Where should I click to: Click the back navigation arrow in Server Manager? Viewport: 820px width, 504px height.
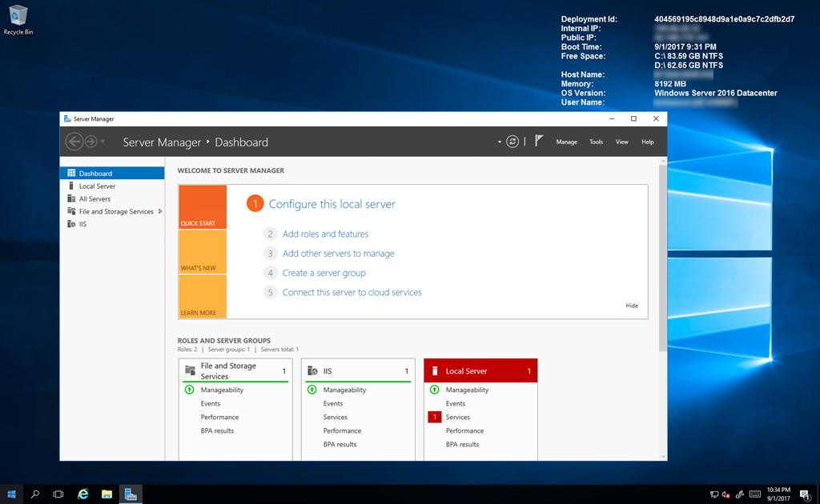[74, 142]
